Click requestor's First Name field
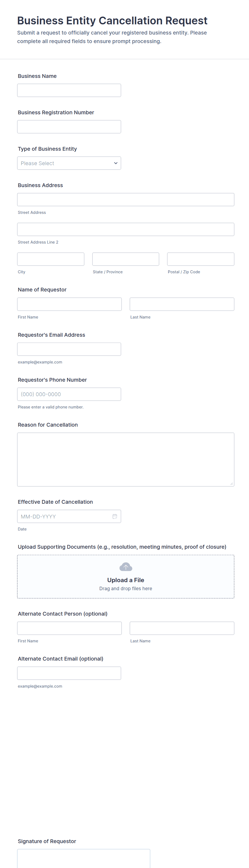 click(69, 304)
